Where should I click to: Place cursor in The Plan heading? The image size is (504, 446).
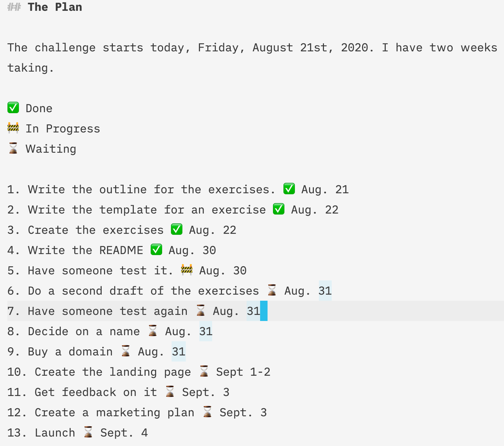click(x=55, y=7)
